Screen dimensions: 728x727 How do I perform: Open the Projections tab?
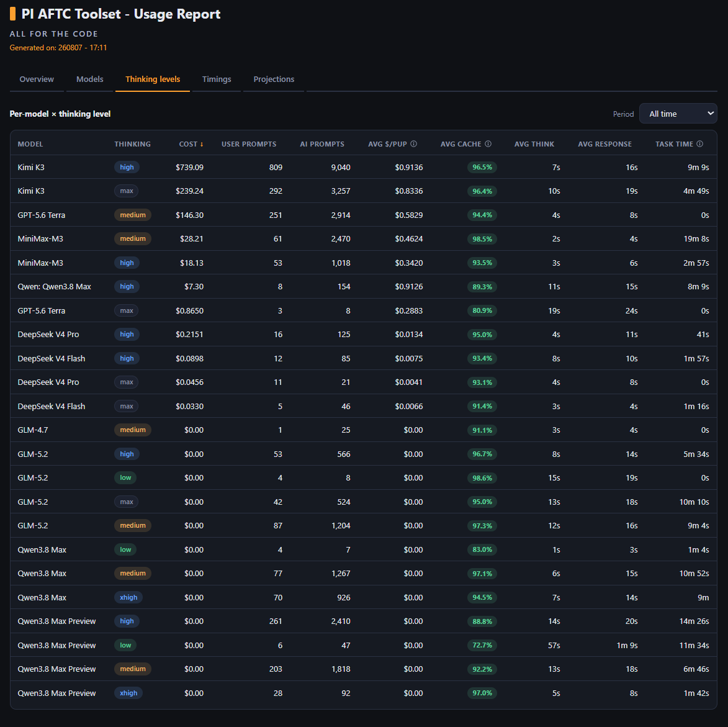click(x=274, y=79)
